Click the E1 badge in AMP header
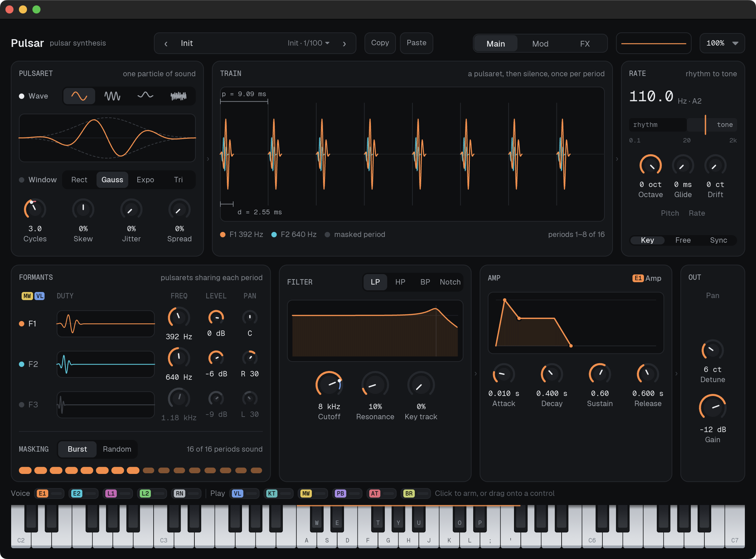 pyautogui.click(x=638, y=278)
